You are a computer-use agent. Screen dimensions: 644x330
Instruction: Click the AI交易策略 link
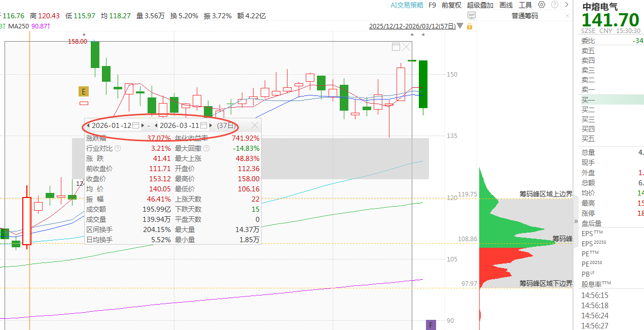(406, 5)
